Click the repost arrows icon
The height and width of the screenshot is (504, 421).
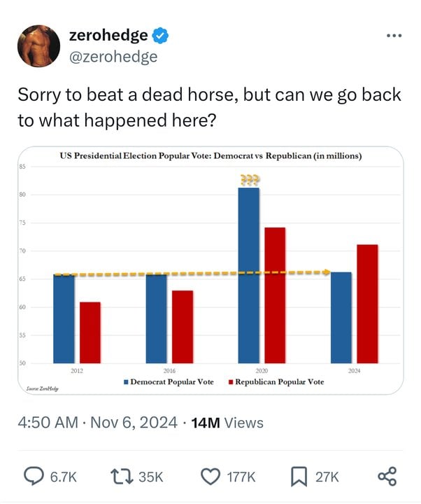click(x=122, y=477)
